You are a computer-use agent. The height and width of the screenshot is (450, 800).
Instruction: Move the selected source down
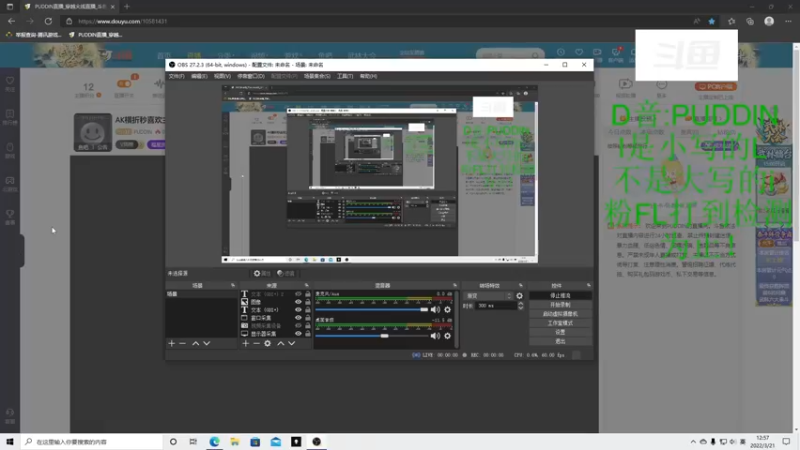click(292, 343)
